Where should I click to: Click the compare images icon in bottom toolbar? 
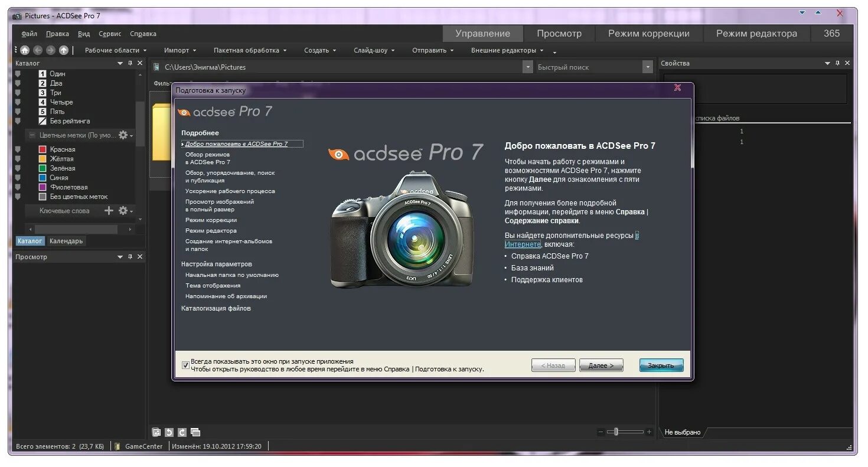tap(195, 432)
